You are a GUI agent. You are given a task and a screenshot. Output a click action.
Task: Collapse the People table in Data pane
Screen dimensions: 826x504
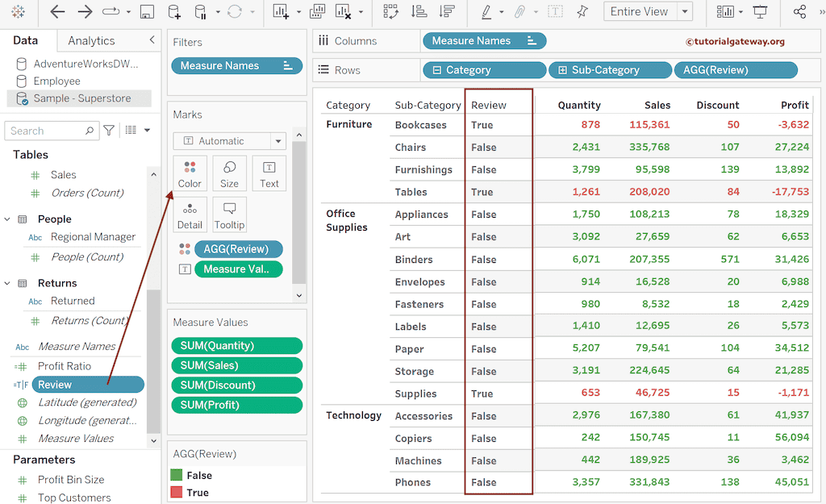[7, 219]
